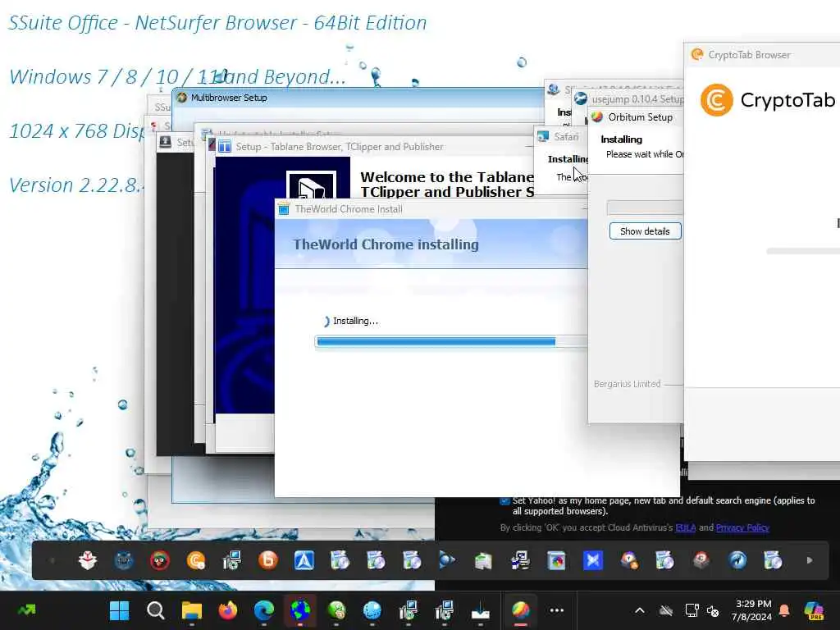Viewport: 840px width, 630px height.
Task: Open the Privacy Policy link
Action: tap(742, 527)
